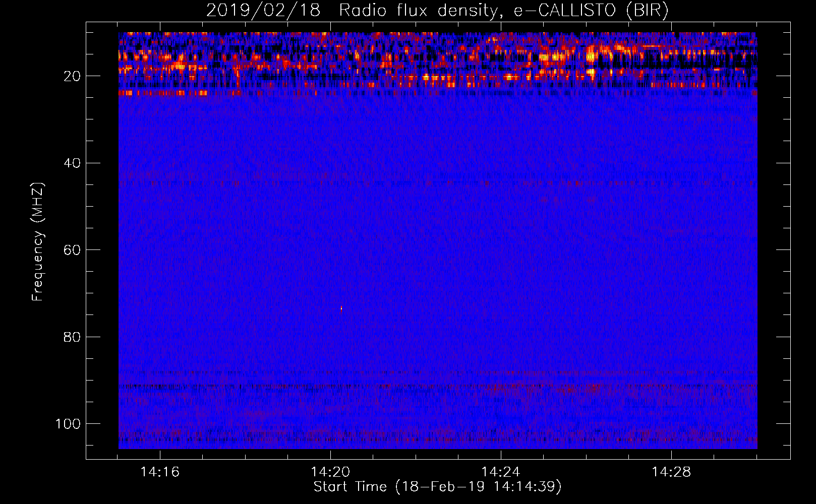Select the 14:24 time tick label
This screenshot has height=504, width=816.
[501, 472]
